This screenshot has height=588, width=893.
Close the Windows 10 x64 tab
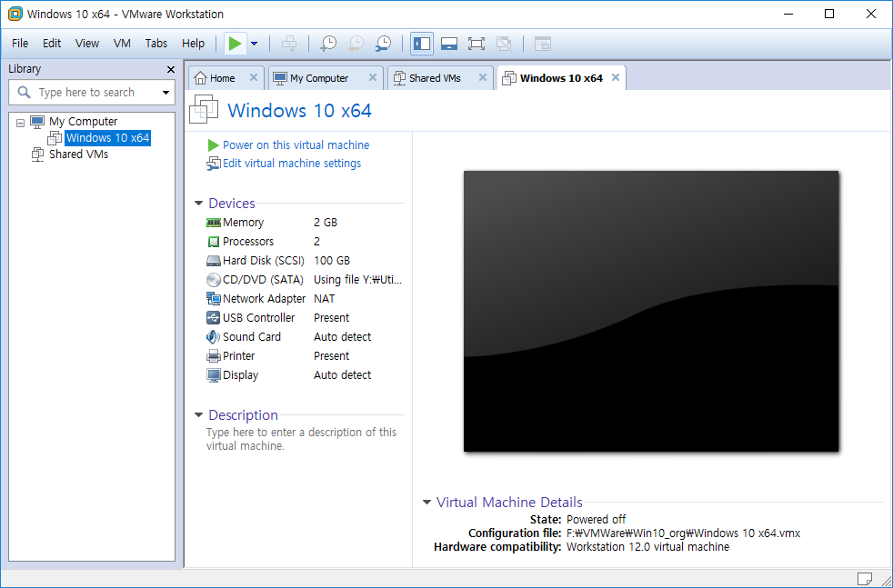click(616, 77)
